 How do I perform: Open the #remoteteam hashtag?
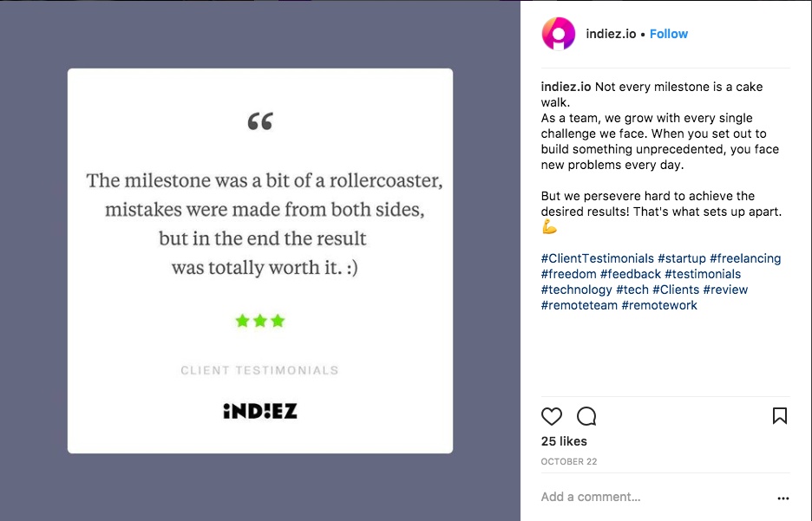point(578,305)
